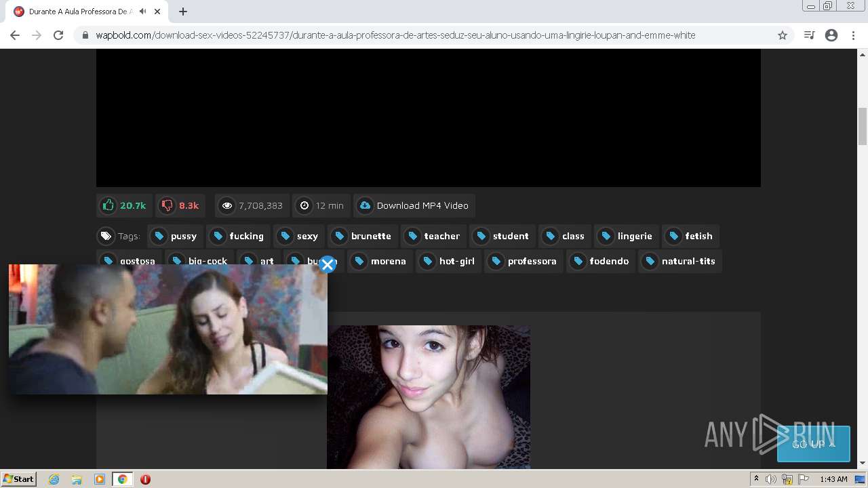Select the 'class' tag

coord(565,236)
